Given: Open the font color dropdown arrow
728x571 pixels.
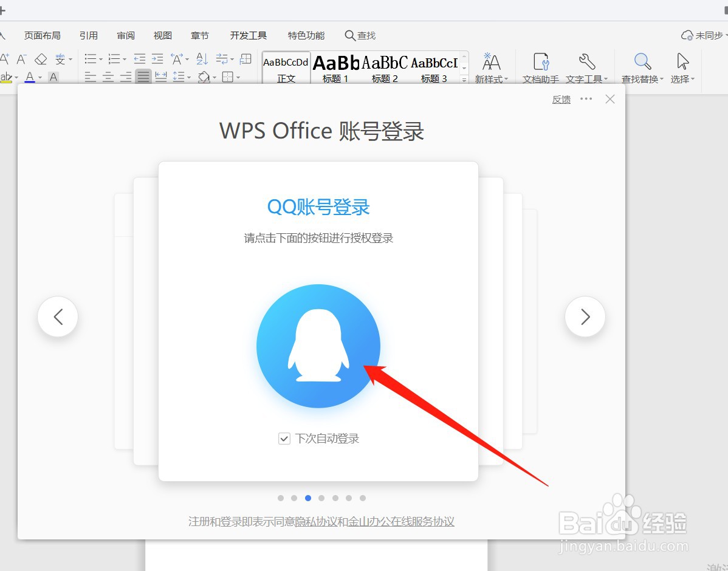Looking at the screenshot, I should pyautogui.click(x=39, y=77).
